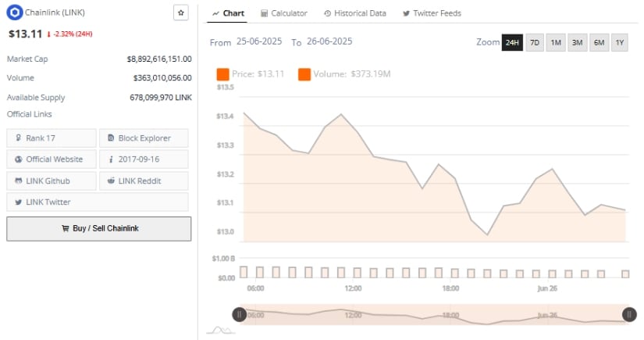644x340 pixels.
Task: Click the To date 26-06-2025 field
Action: click(x=329, y=41)
